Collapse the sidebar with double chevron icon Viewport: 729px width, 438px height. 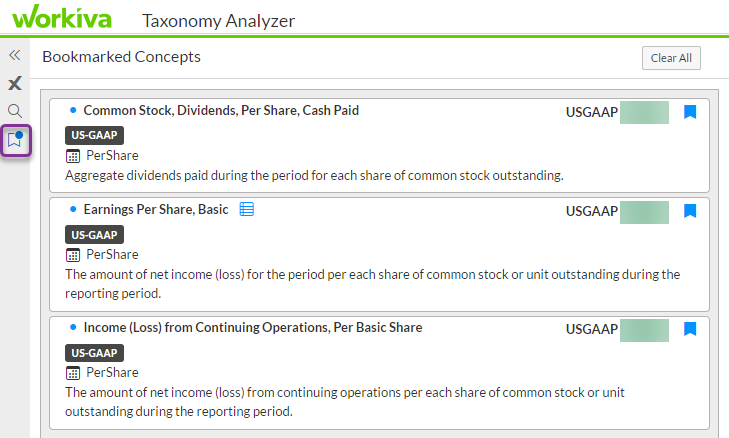15,55
